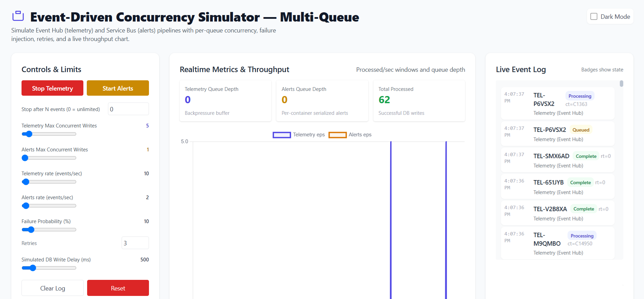Click the Queued badge on TEL-P6VSX2
644x299 pixels.
[x=581, y=130]
